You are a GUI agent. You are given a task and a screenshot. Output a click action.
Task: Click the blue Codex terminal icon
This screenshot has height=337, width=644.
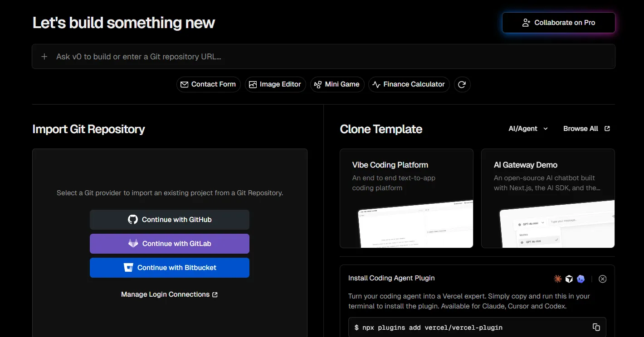581,279
